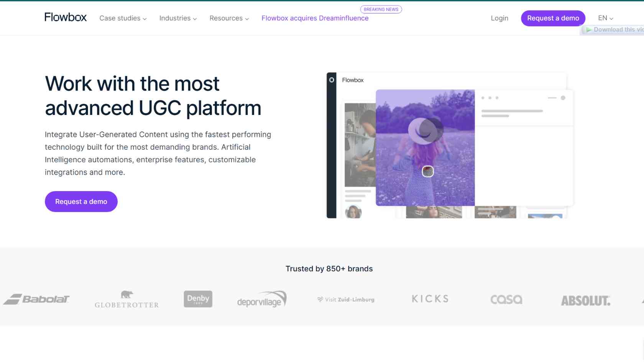Click the Globetrotter bear logo
Viewport: 644px width, 362px height.
[x=127, y=299]
